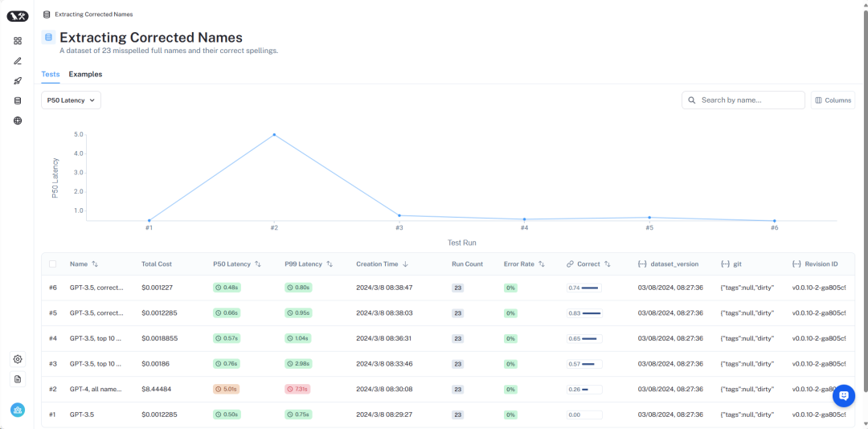The image size is (868, 429).
Task: Switch to the Examples tab
Action: pos(85,74)
